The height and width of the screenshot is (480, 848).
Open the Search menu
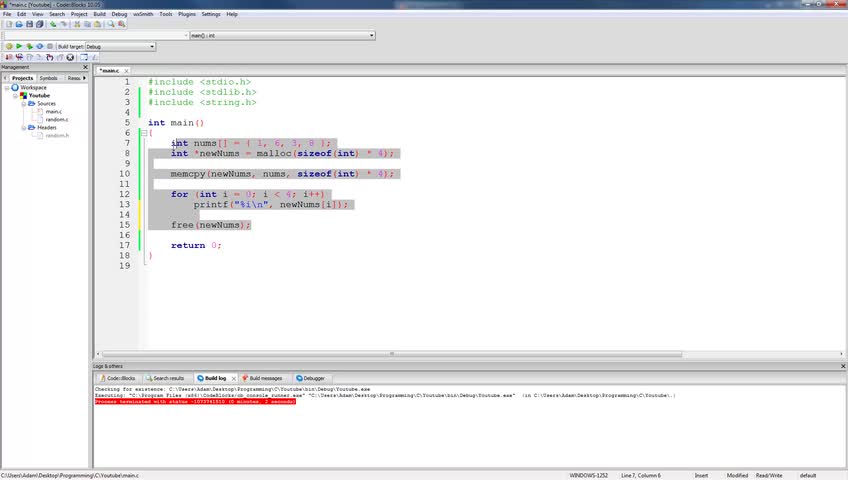point(57,14)
